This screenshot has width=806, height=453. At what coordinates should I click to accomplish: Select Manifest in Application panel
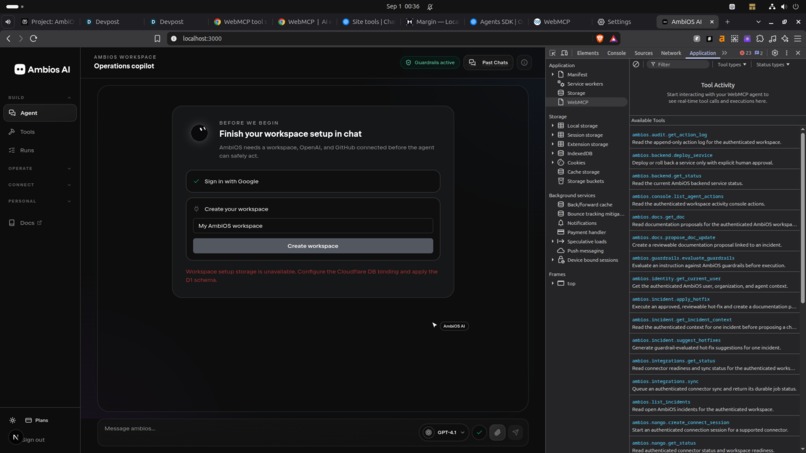tap(577, 75)
